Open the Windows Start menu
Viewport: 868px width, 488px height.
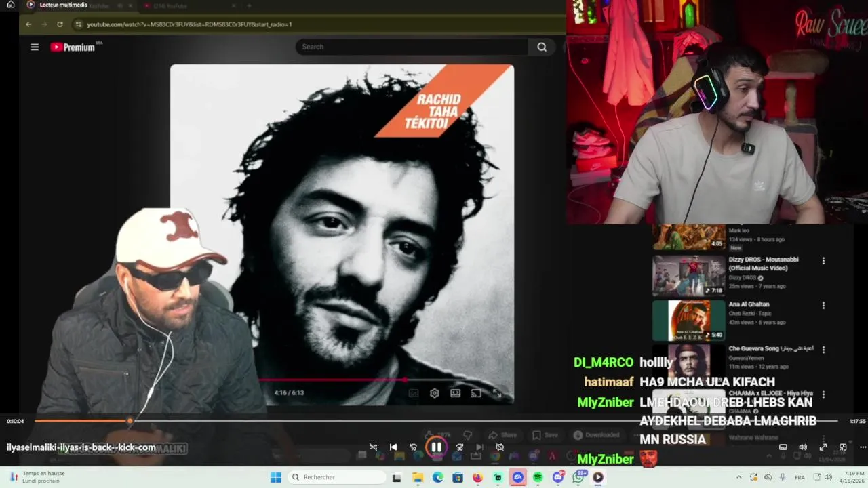coord(276,477)
